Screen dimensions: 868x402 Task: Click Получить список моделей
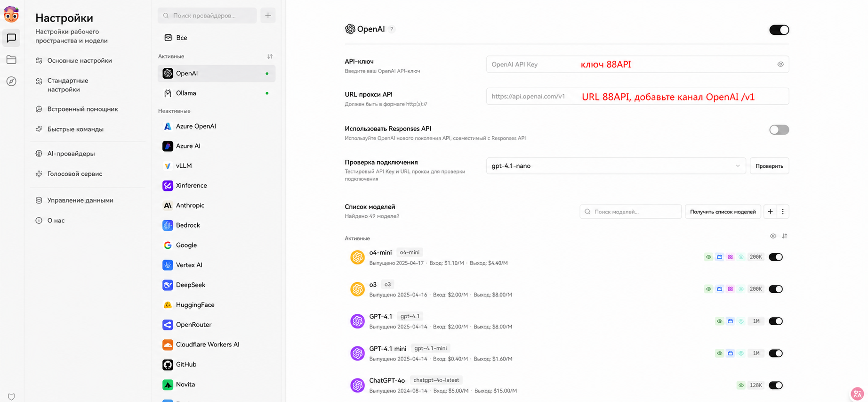(x=723, y=212)
